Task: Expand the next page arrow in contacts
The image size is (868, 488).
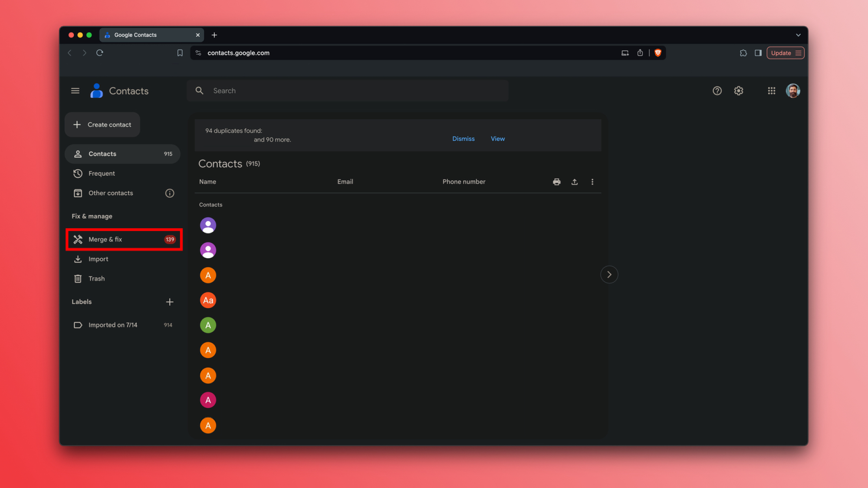Action: click(609, 275)
